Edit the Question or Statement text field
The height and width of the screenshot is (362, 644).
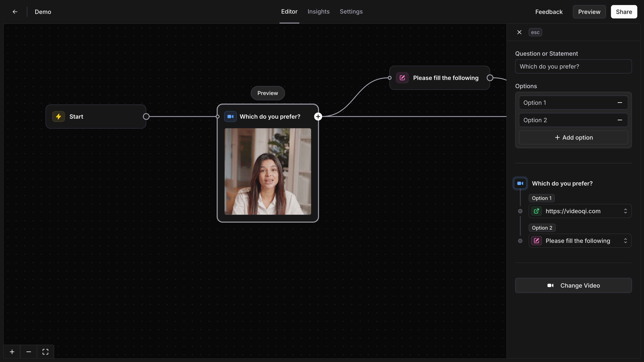click(x=573, y=67)
